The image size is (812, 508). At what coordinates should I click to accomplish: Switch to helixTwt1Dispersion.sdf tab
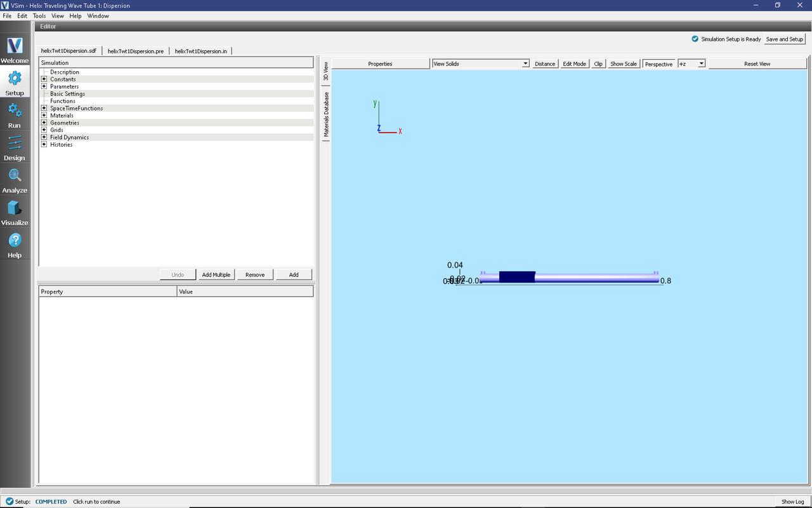pos(69,51)
